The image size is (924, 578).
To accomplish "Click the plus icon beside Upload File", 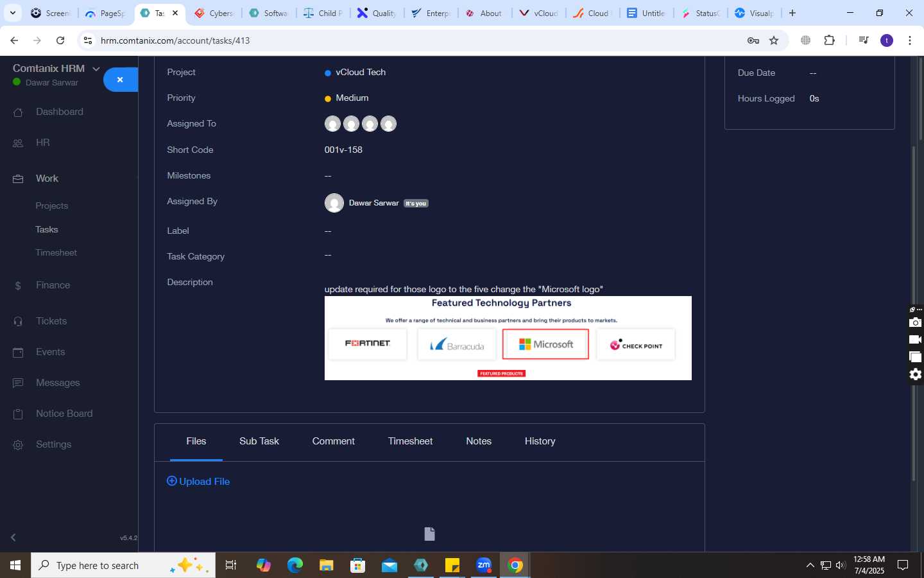I will (171, 481).
